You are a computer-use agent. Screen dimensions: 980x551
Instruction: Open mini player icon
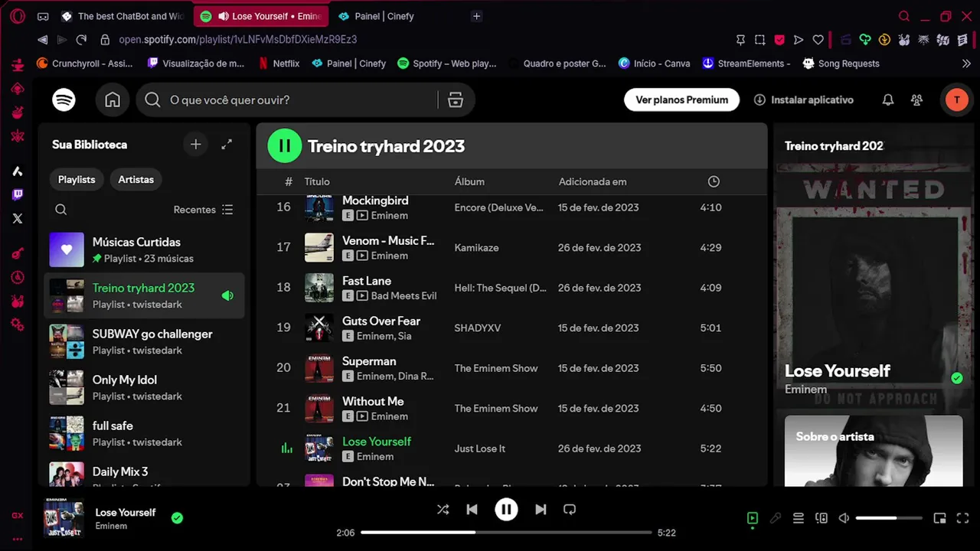[x=940, y=518]
